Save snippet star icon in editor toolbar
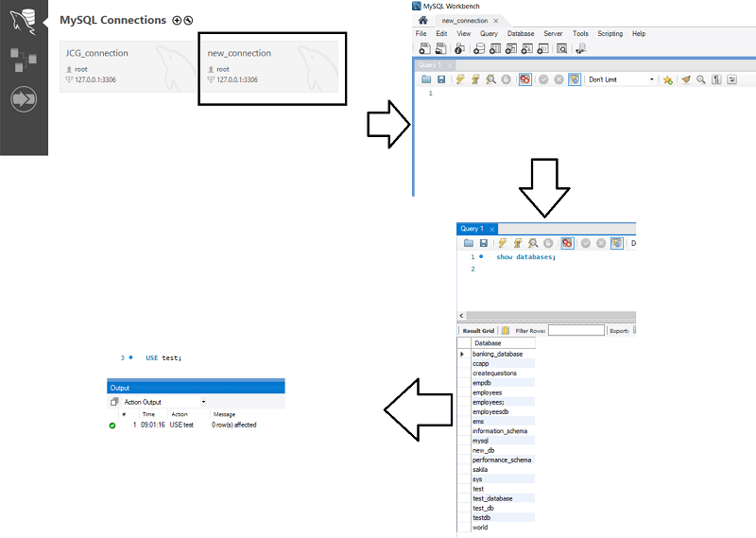Viewport: 756px width, 538px height. click(667, 79)
